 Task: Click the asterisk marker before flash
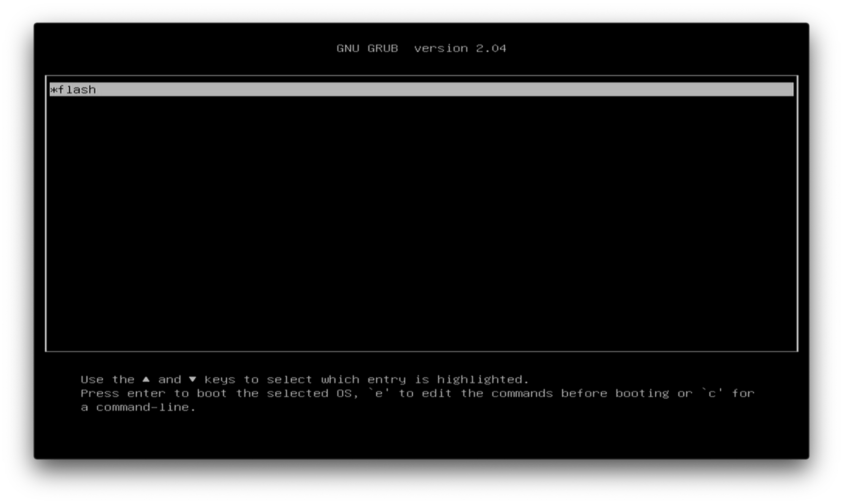tap(53, 89)
